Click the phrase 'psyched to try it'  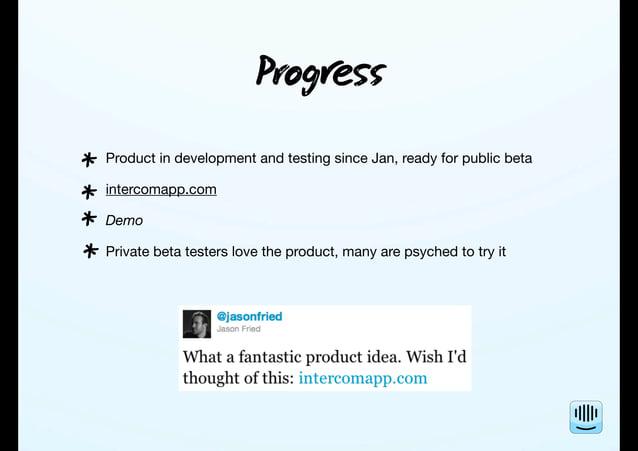(455, 252)
